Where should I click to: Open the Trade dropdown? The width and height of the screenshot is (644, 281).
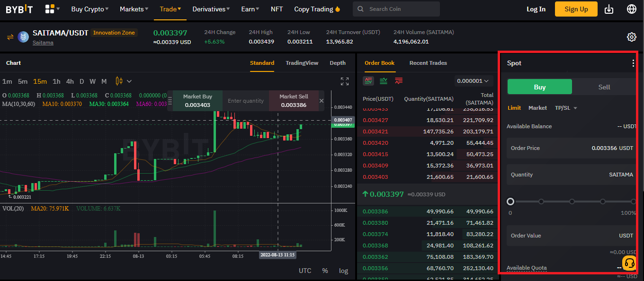pos(170,9)
